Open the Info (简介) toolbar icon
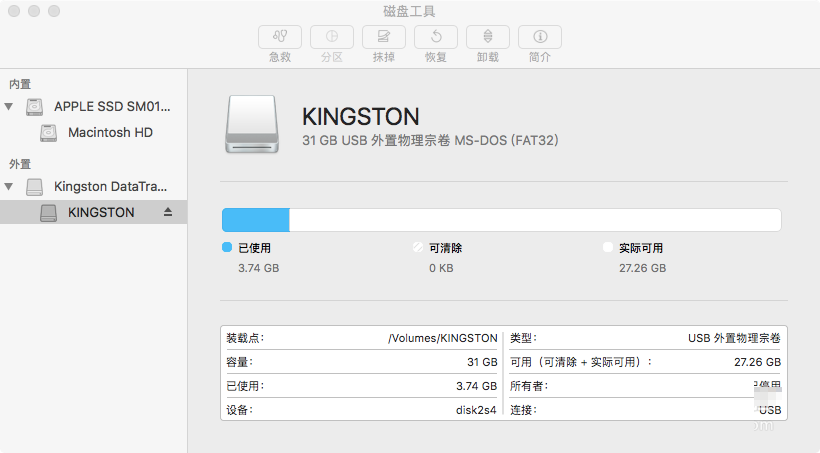Image resolution: width=820 pixels, height=453 pixels. pyautogui.click(x=540, y=37)
